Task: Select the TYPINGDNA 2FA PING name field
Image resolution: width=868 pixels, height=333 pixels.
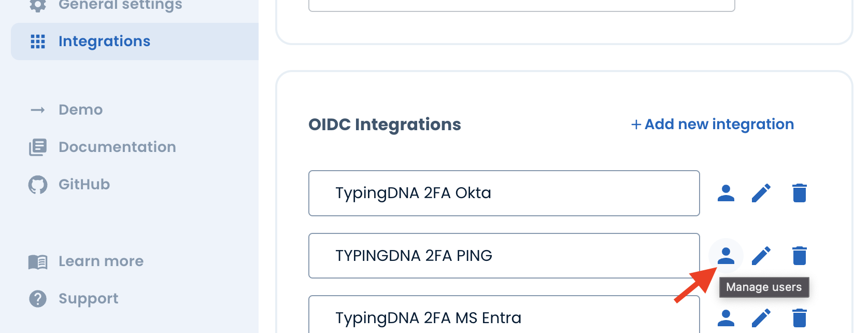Action: pyautogui.click(x=504, y=256)
